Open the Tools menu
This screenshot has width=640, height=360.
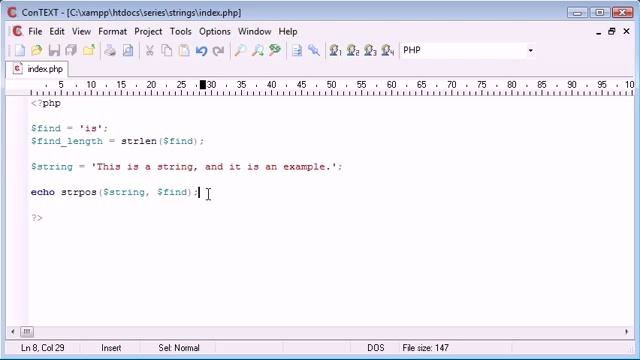coord(180,31)
